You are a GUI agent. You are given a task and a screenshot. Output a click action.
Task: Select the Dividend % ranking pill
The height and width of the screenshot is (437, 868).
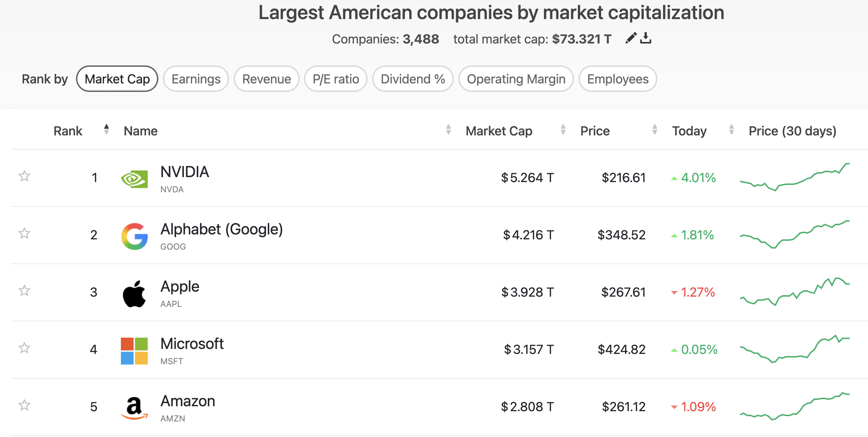(413, 79)
